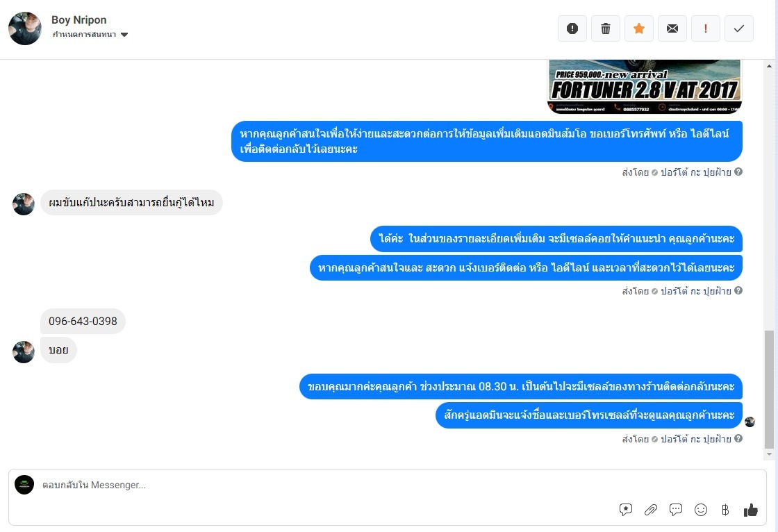The width and height of the screenshot is (778, 532).
Task: Toggle the orange star follow-up icon
Action: click(x=638, y=28)
